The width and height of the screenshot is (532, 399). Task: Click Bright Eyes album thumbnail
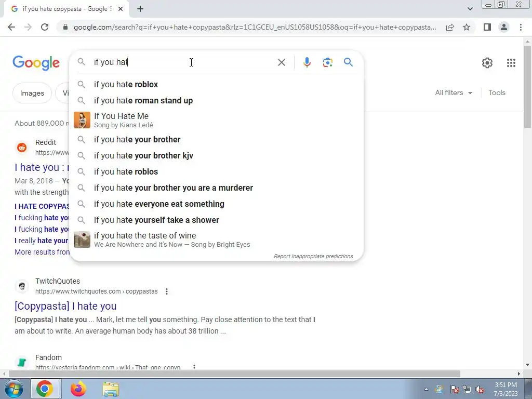point(82,240)
